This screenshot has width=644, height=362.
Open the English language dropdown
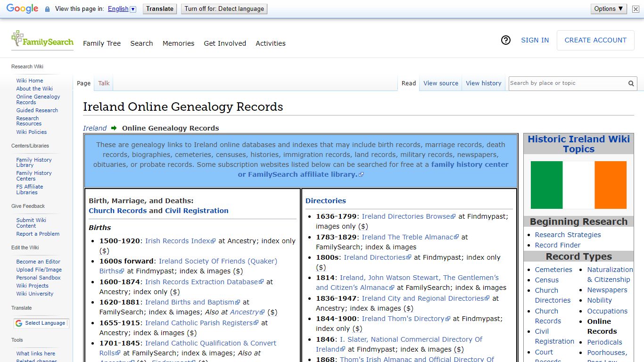coord(122,9)
